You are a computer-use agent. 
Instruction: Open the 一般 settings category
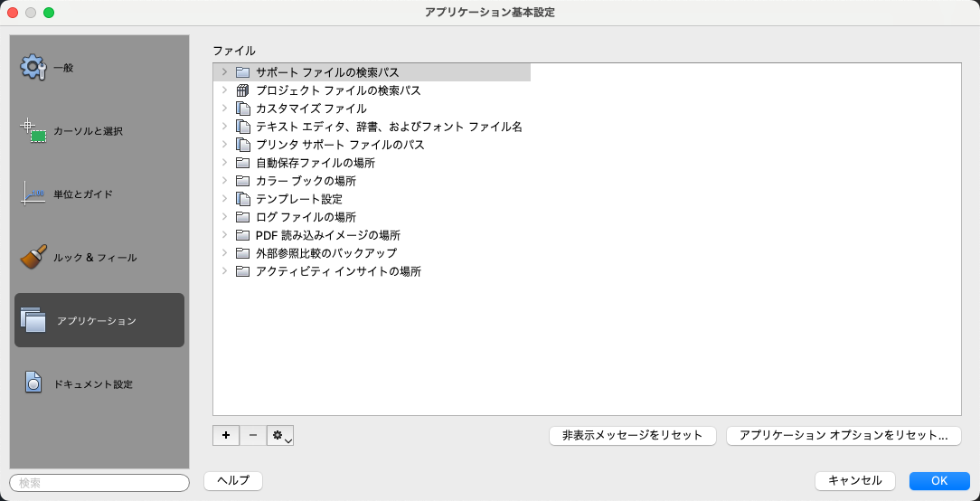pyautogui.click(x=99, y=68)
